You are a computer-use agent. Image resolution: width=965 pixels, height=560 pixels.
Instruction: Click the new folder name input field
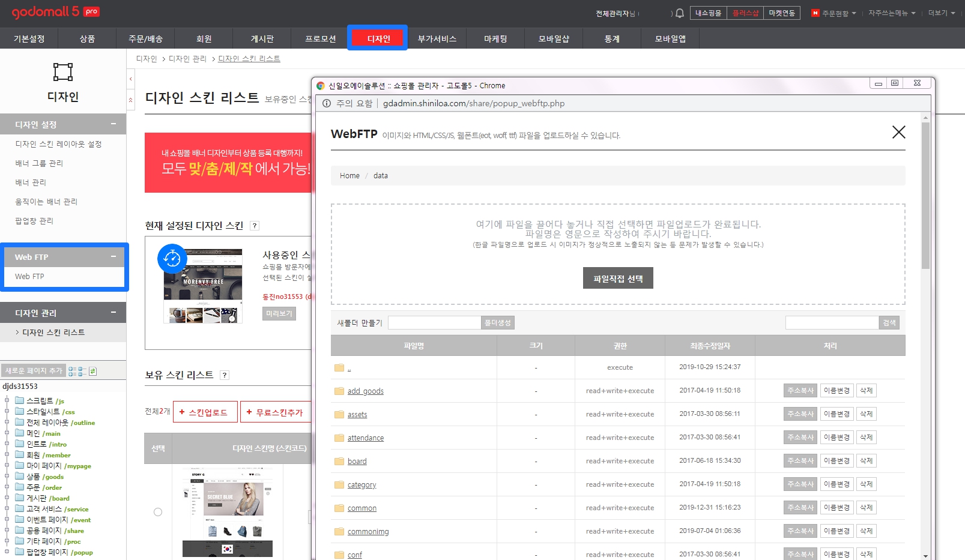point(434,323)
